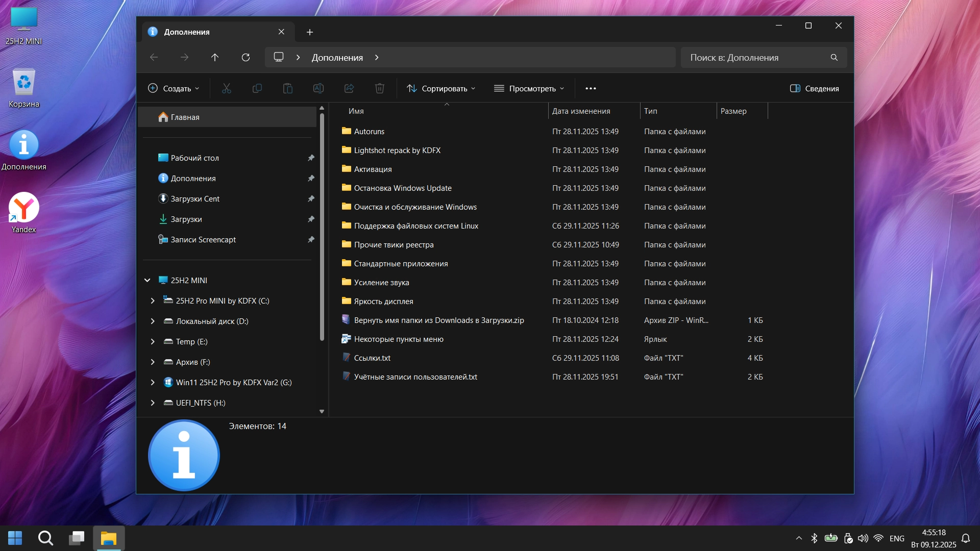Open a new tab with plus button
Image resolution: width=980 pixels, height=551 pixels.
310,32
